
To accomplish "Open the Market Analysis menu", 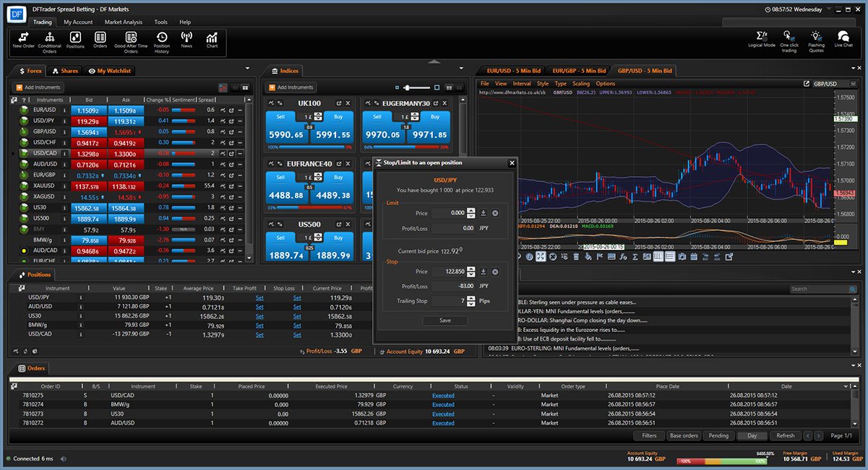I will [x=123, y=22].
